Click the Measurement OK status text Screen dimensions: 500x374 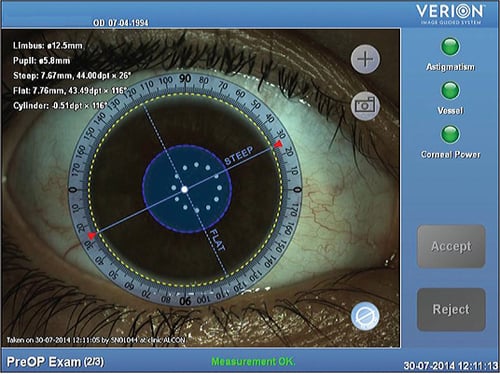point(253,361)
